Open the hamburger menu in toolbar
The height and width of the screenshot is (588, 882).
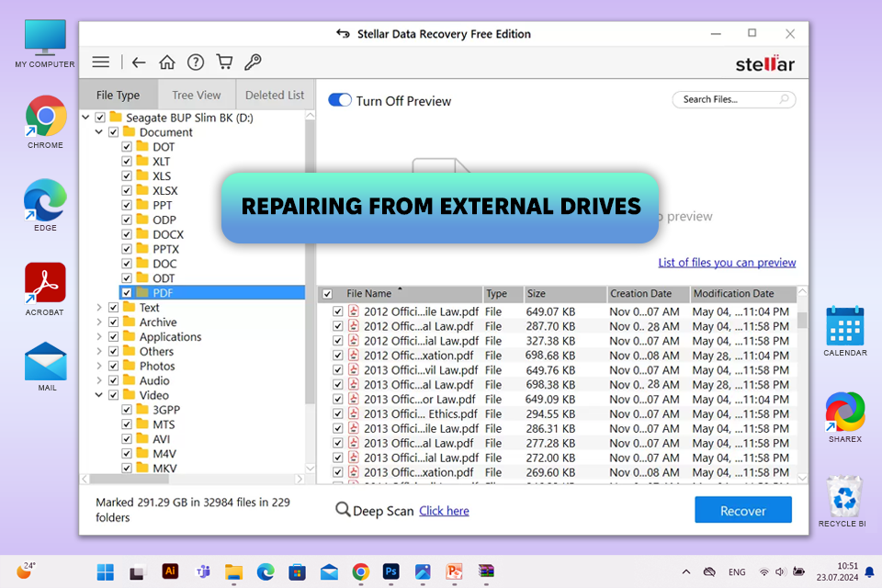(x=101, y=62)
